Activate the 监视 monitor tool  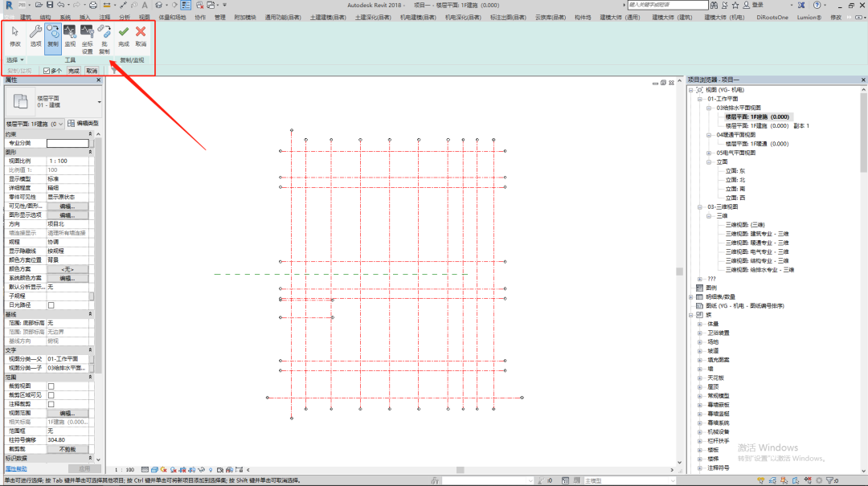point(70,36)
